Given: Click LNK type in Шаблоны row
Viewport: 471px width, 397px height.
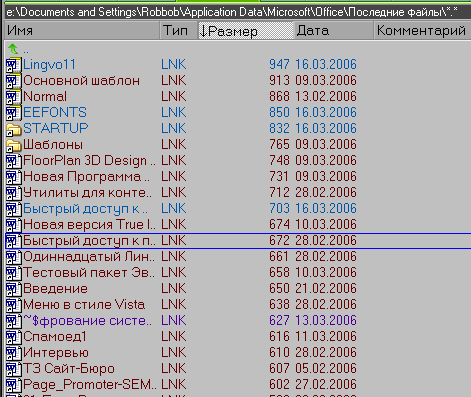Looking at the screenshot, I should coord(173,145).
